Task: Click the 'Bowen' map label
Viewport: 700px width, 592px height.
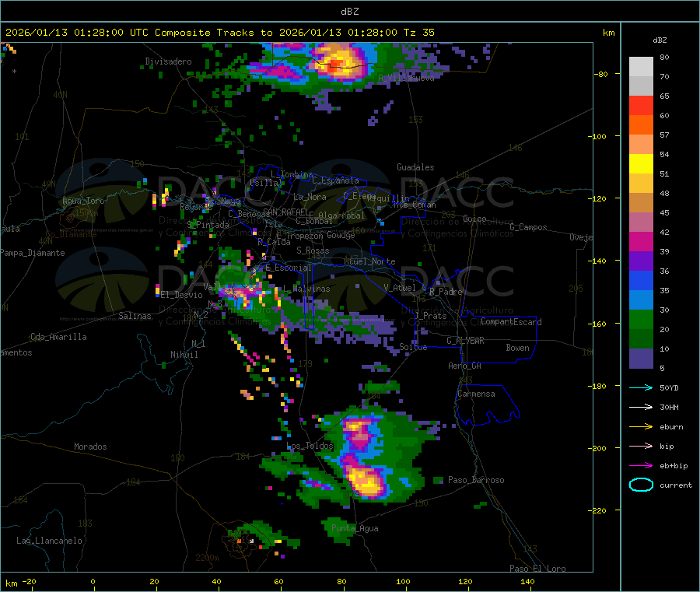Action: tap(517, 348)
